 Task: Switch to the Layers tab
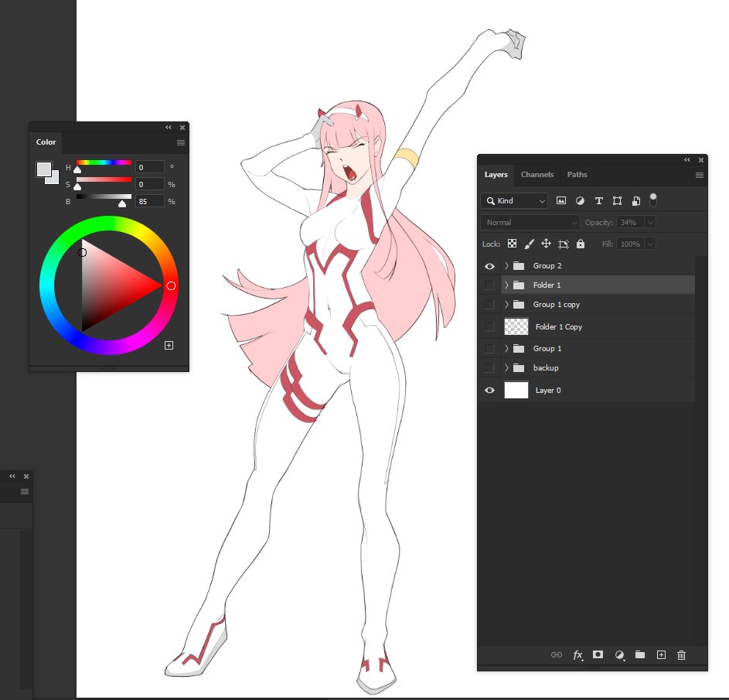(496, 174)
